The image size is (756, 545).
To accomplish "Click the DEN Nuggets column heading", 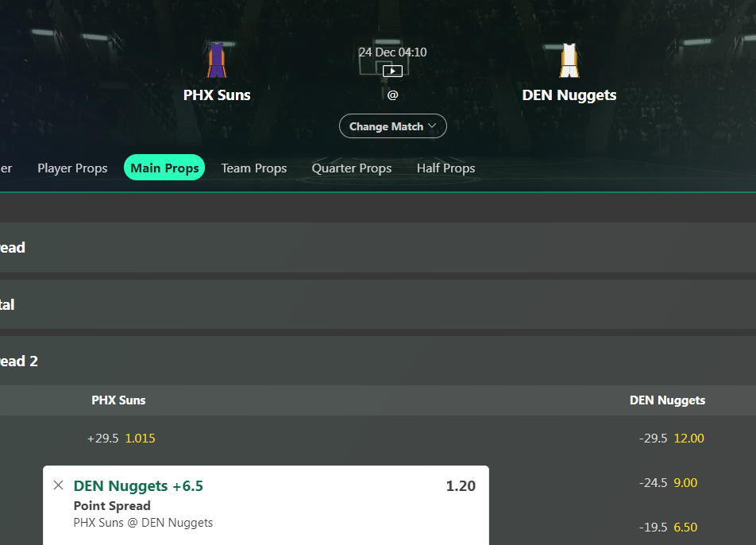I will (667, 400).
